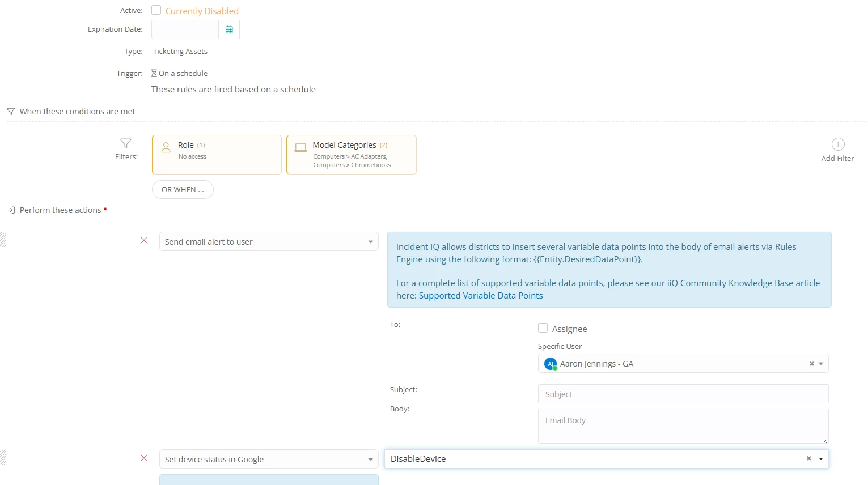Focus the Expiration Date input field
Image resolution: width=868 pixels, height=485 pixels.
tap(185, 29)
